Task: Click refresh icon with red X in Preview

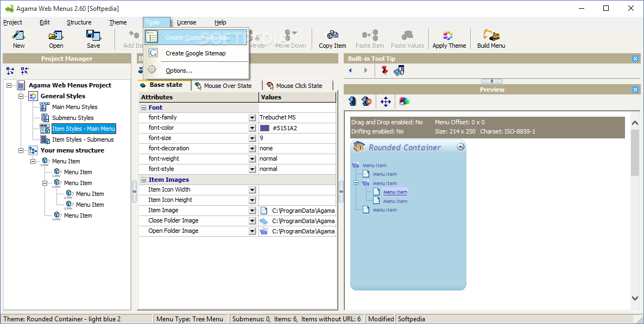Action: [367, 101]
